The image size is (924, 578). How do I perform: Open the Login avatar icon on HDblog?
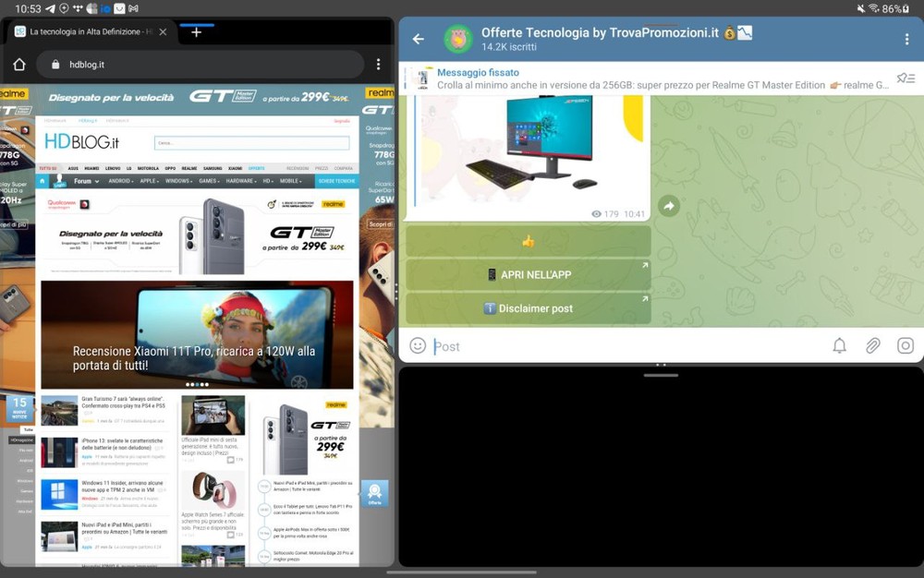point(59,181)
